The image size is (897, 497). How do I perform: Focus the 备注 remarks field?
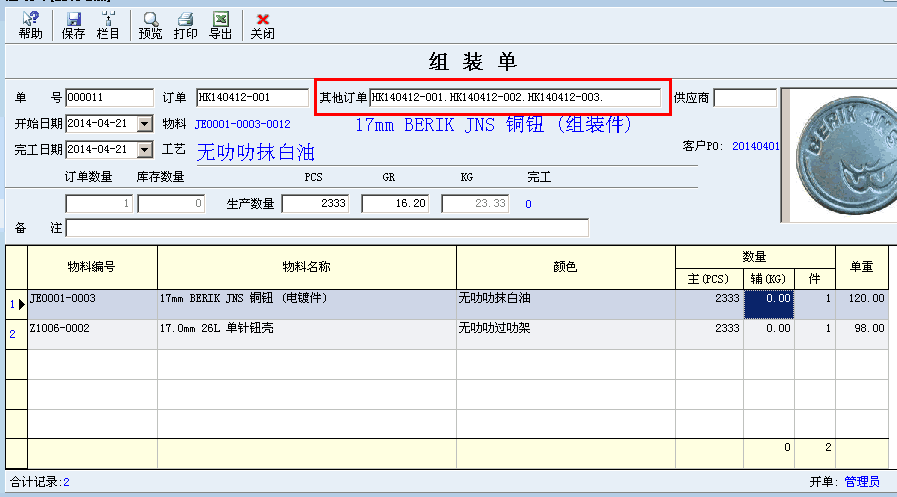click(327, 228)
